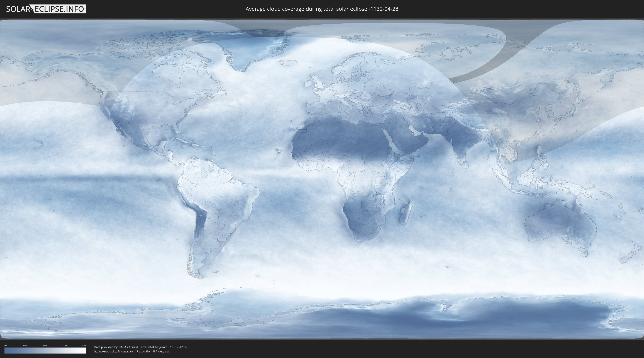Click the cloud coverage gradient legend bar

coord(45,350)
